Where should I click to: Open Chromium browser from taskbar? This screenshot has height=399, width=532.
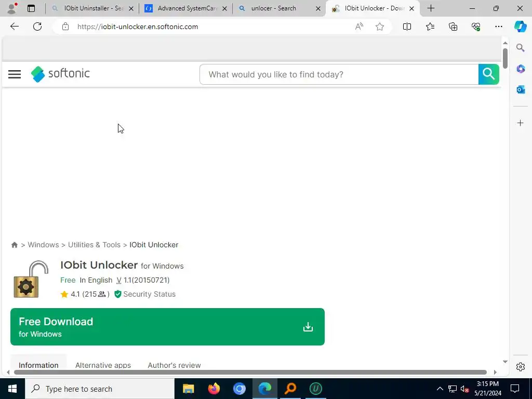[x=239, y=389]
